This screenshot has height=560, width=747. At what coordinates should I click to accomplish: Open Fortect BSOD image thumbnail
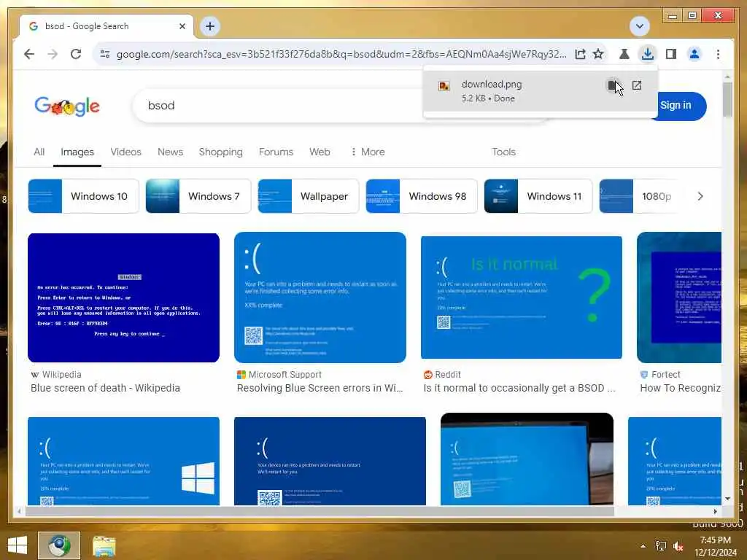(679, 297)
